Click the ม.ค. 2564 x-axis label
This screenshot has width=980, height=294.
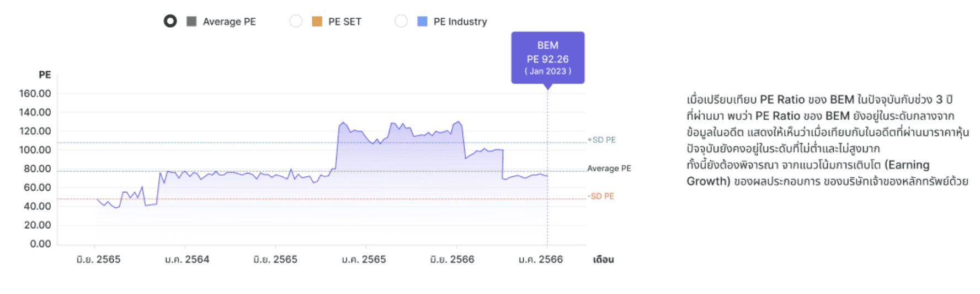[x=187, y=259]
